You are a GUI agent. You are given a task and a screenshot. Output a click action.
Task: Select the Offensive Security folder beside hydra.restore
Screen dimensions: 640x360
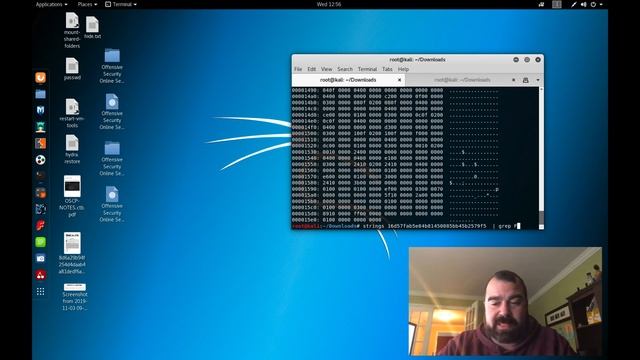pos(112,158)
